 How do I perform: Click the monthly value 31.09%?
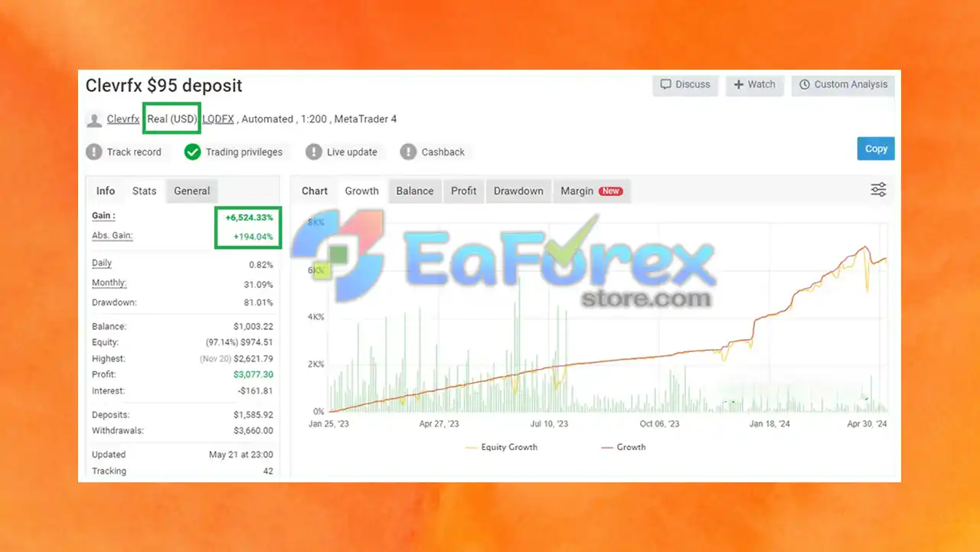point(259,285)
